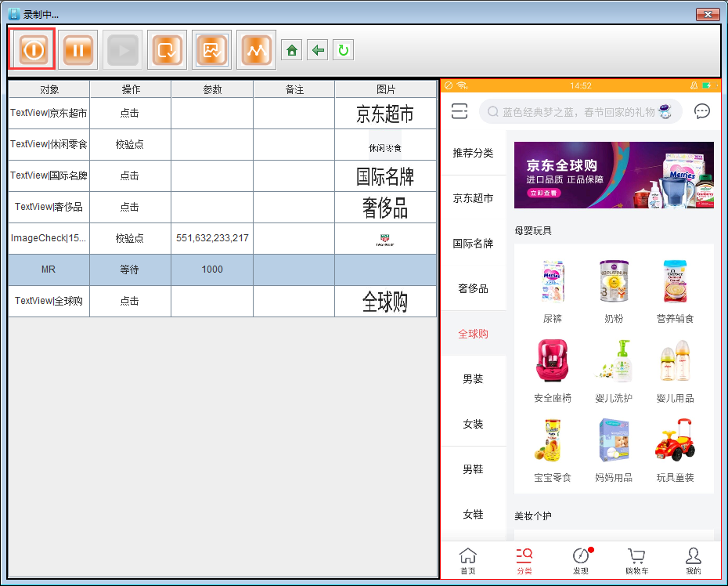728x586 pixels.
Task: Click the stop recording power button
Action: coord(33,50)
